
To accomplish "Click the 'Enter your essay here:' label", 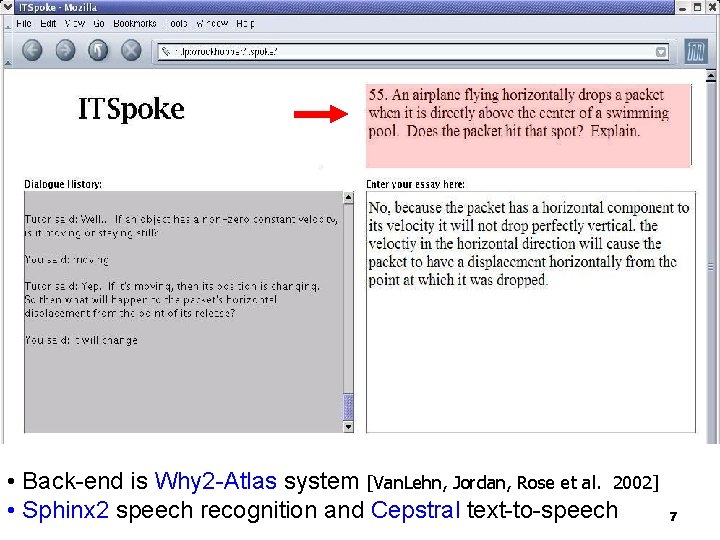I will coord(415,184).
